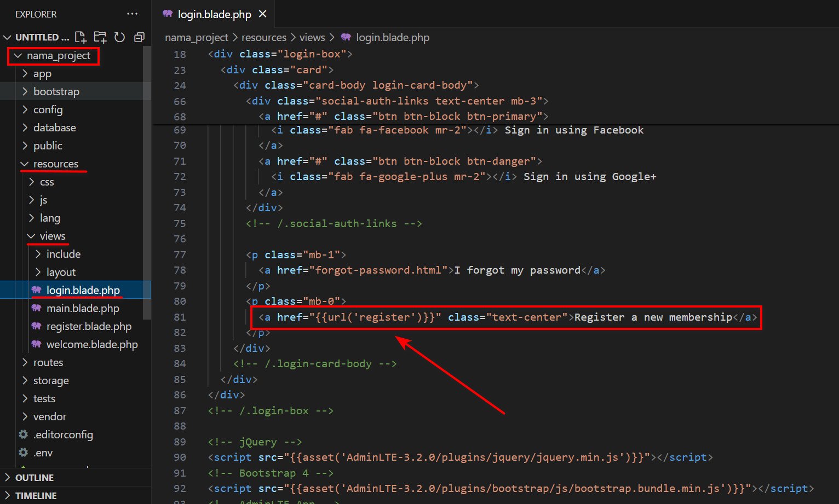Click the '/.login-box' comment on line 87

coord(271,411)
